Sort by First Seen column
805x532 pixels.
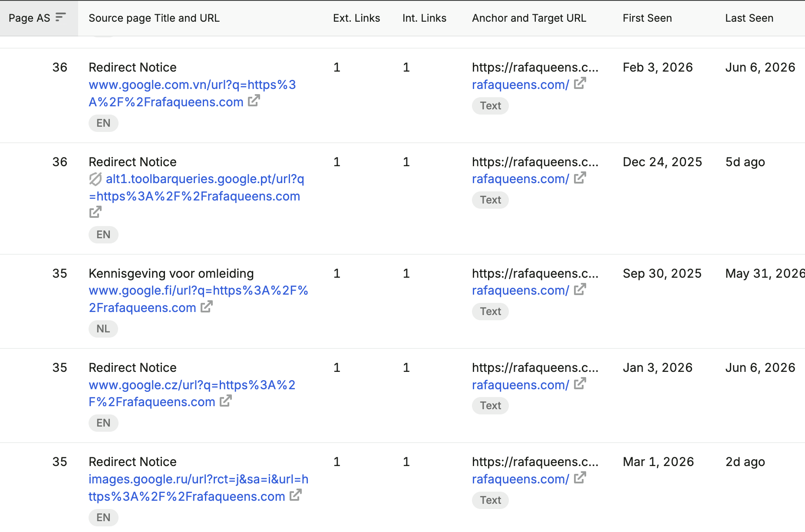tap(647, 18)
